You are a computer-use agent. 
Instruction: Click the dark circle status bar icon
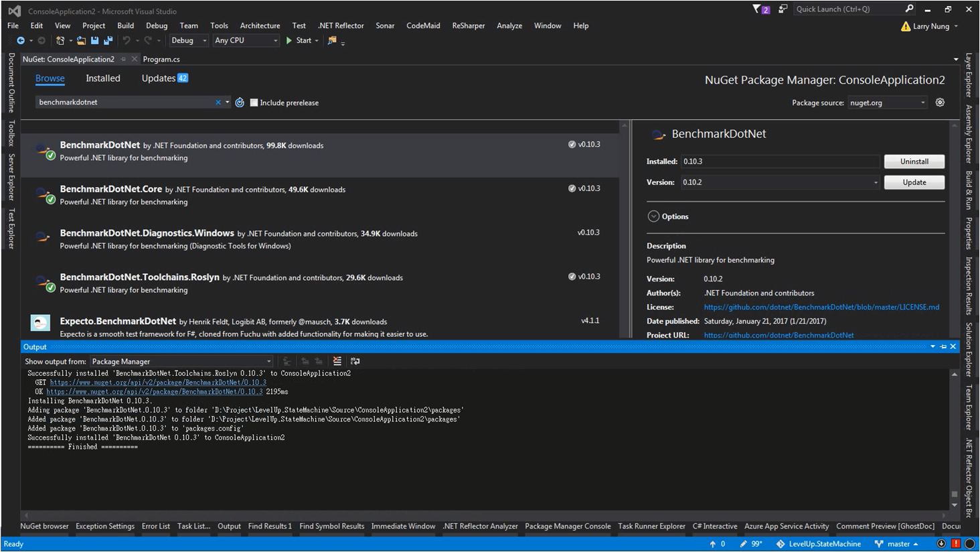point(969,544)
